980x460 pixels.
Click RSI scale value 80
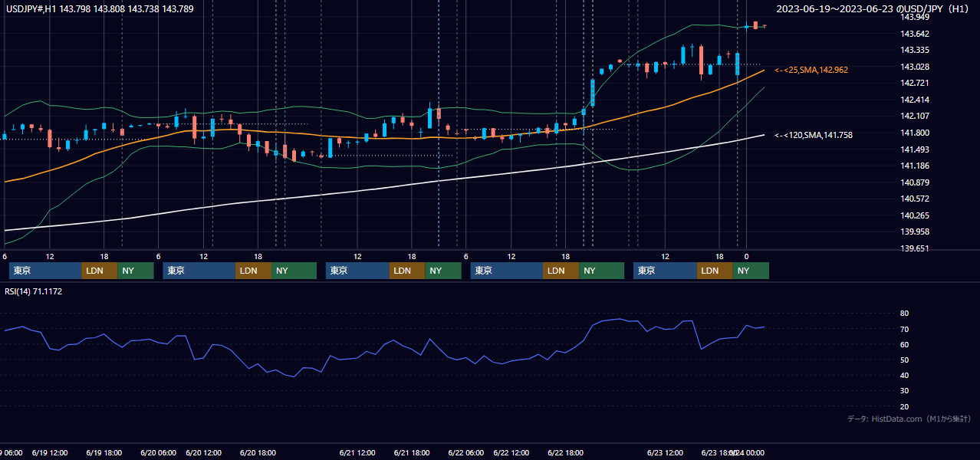(904, 314)
